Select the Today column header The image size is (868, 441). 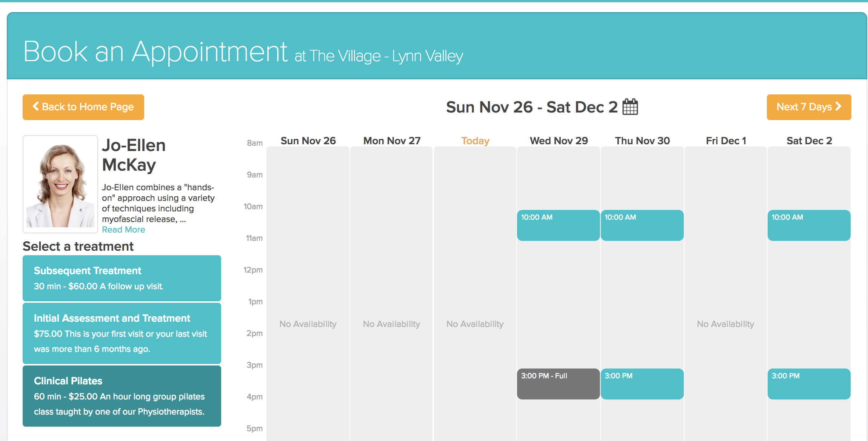[x=475, y=141]
